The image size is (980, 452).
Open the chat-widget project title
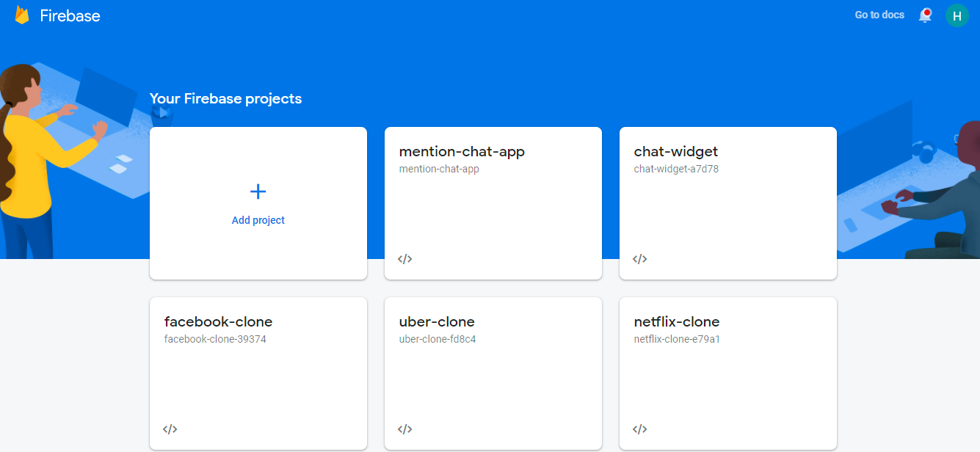pyautogui.click(x=676, y=152)
